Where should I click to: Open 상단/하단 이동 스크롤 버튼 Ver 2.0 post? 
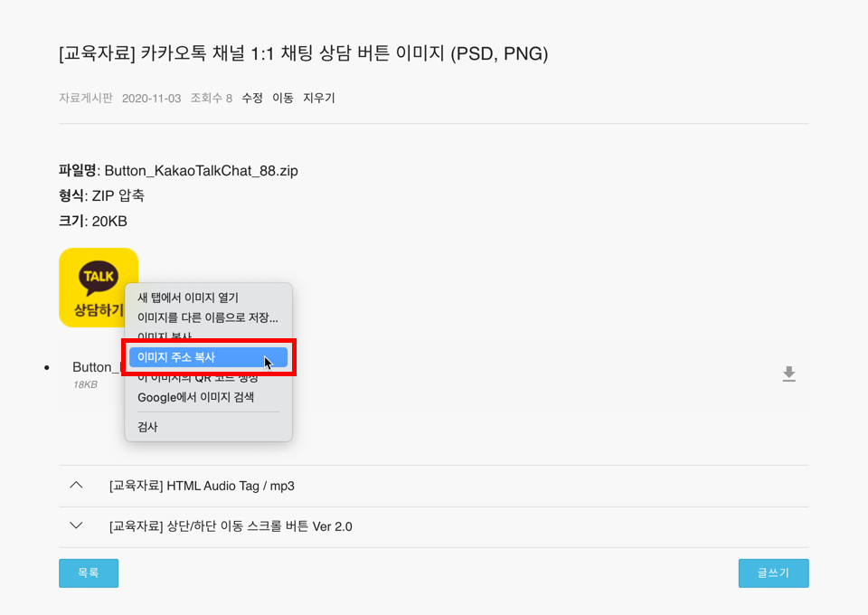tap(231, 526)
